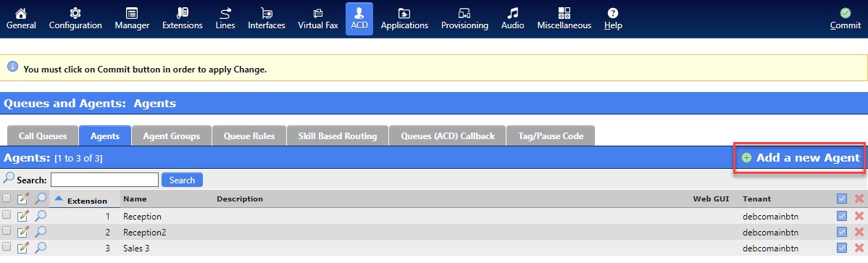Click into the agent Search field

pos(104,180)
